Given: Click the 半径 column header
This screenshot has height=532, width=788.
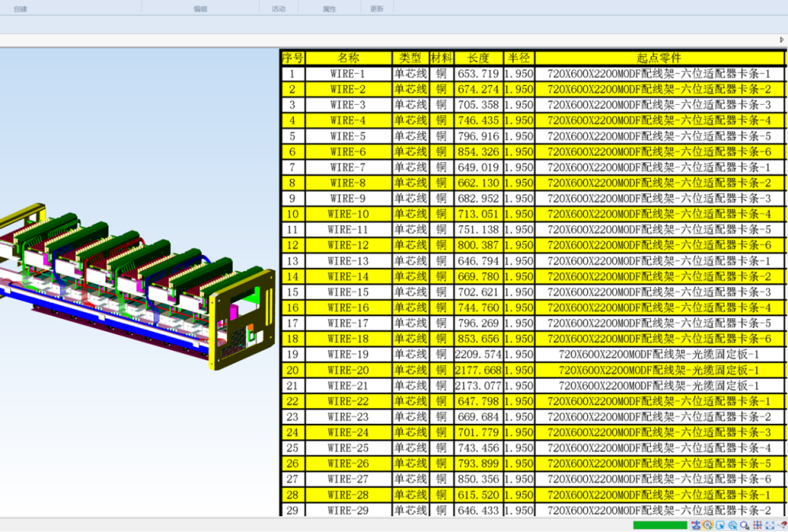Looking at the screenshot, I should [x=519, y=58].
